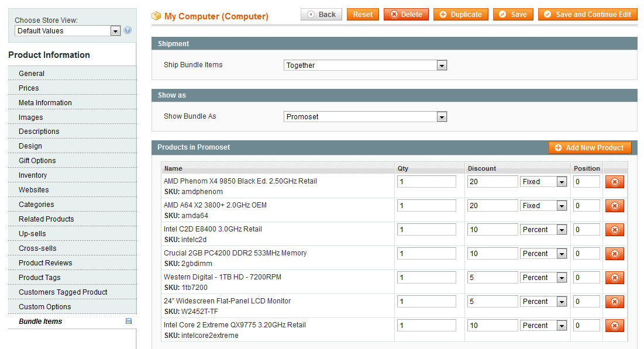Open discount type for 24" LCD Monitor

tap(543, 302)
